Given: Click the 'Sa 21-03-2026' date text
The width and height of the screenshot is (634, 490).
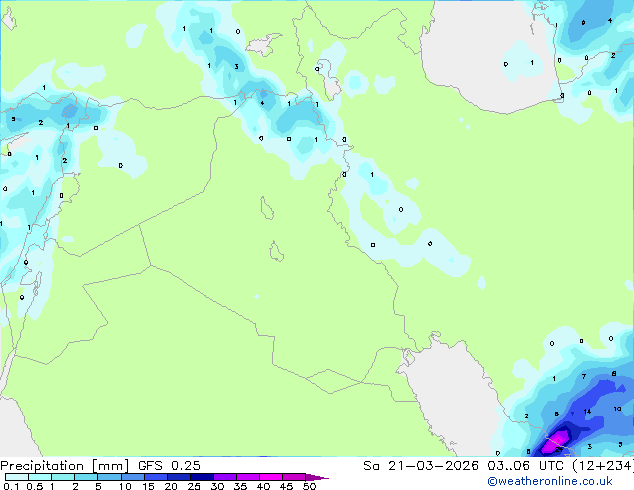Looking at the screenshot, I should coord(421,466).
